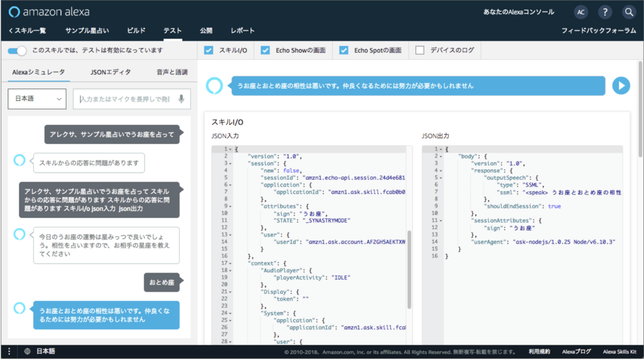Click the microphone icon in the input box
Viewport: 644px width, 361px height.
click(x=181, y=99)
